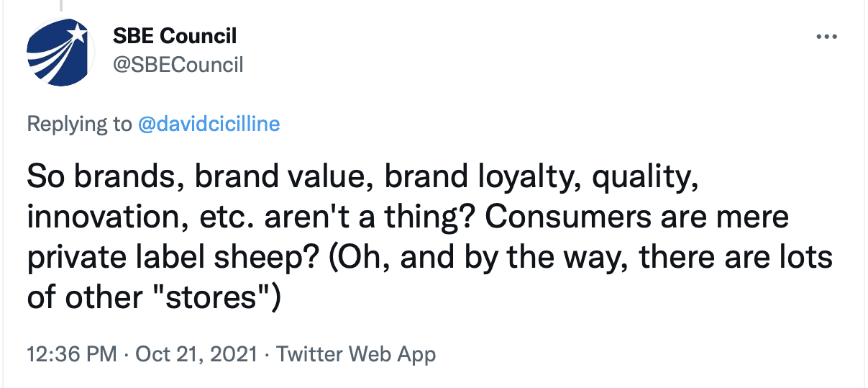The height and width of the screenshot is (388, 868).
Task: Visit the @SBECouncil handle link
Action: [x=178, y=65]
